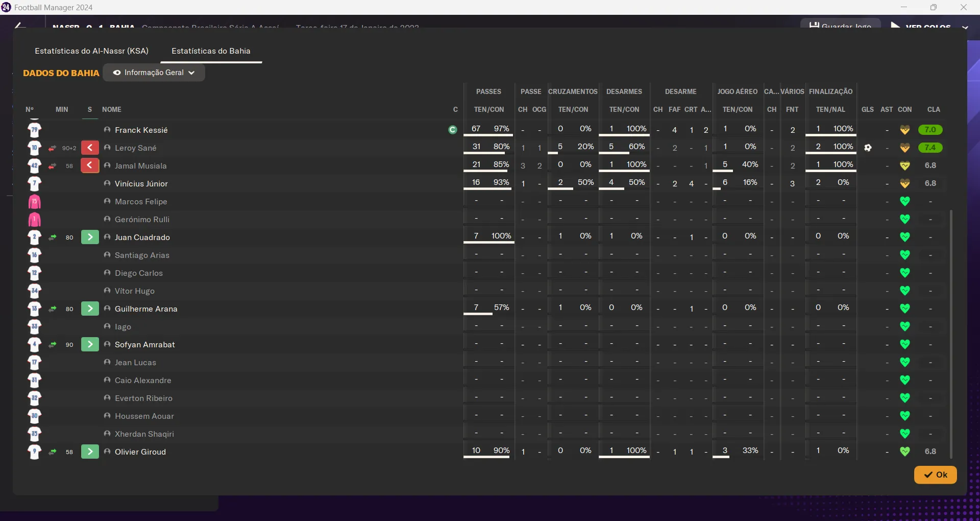Click the Ok button
980x521 pixels.
click(935, 475)
